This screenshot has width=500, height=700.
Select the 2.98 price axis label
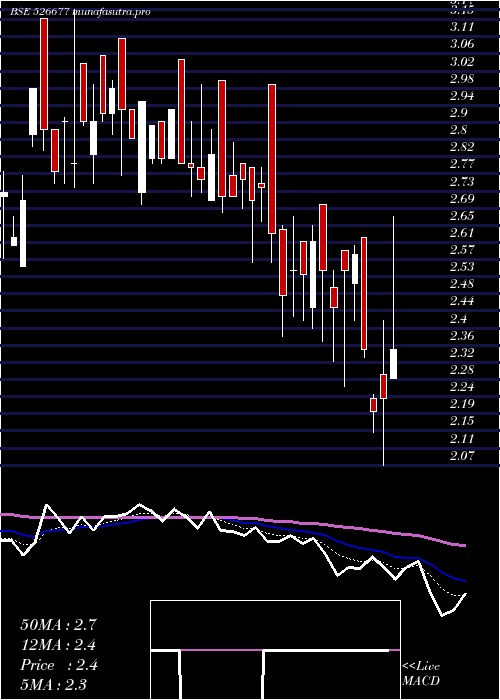click(x=462, y=79)
